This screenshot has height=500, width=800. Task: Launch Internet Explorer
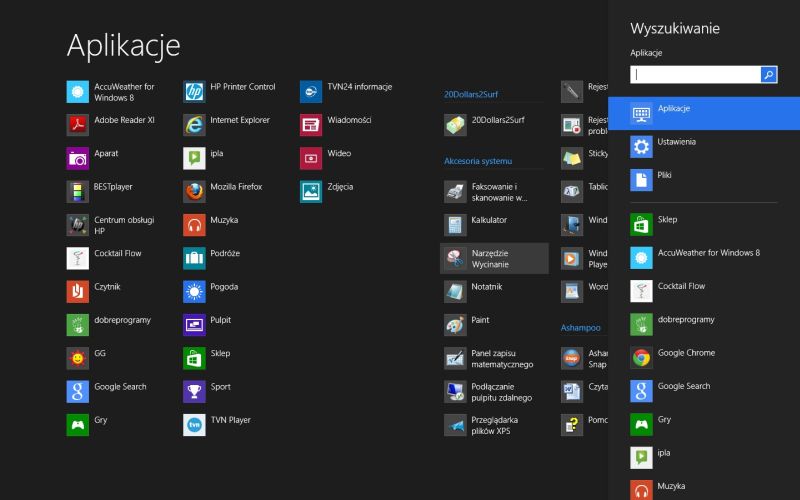click(227, 125)
